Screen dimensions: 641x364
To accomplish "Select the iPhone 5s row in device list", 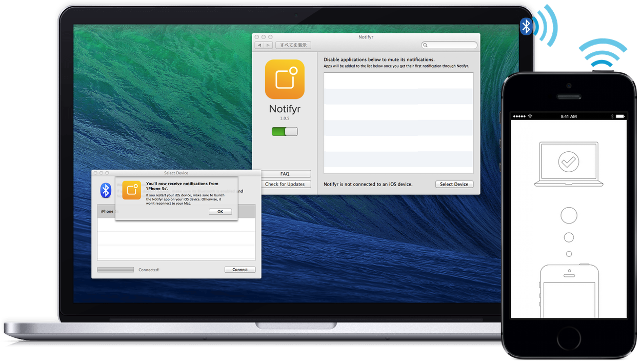I will (176, 211).
